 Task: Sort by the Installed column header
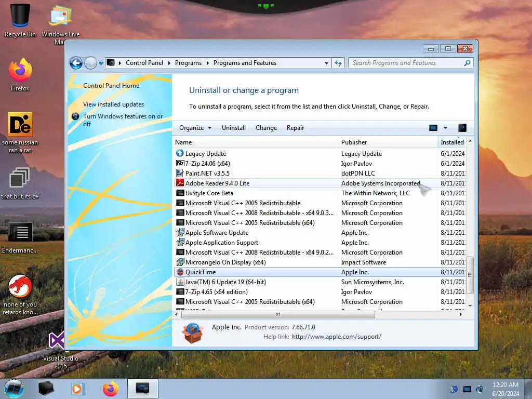point(453,142)
